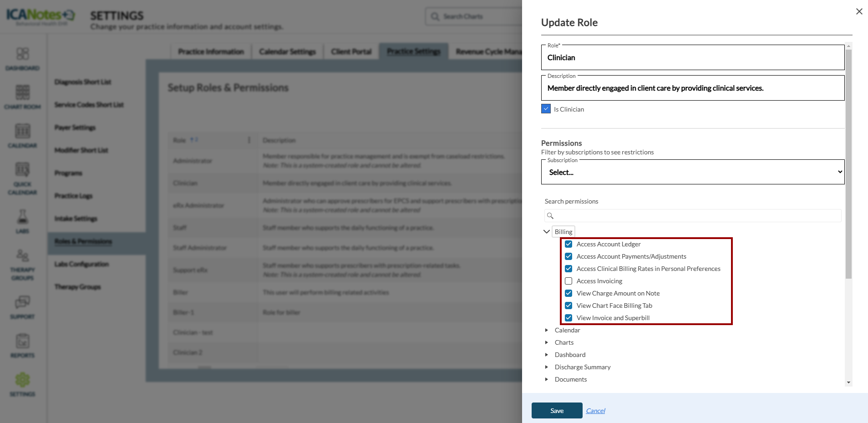Open Labs Configuration
The height and width of the screenshot is (423, 868).
point(81,264)
